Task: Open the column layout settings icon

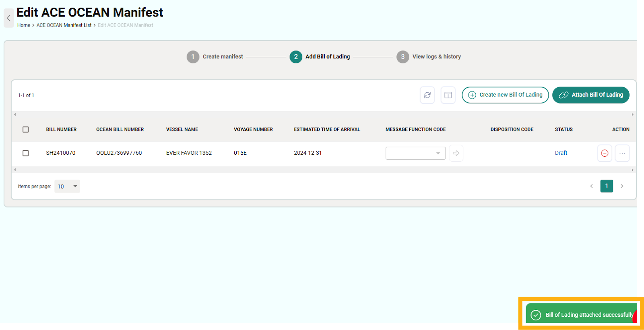Action: [x=448, y=95]
